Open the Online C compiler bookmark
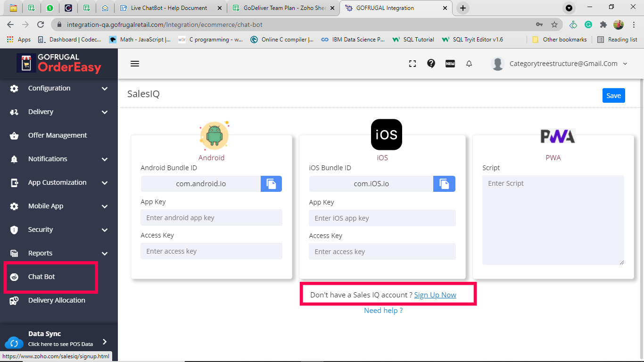Image resolution: width=644 pixels, height=362 pixels. tap(282, 40)
